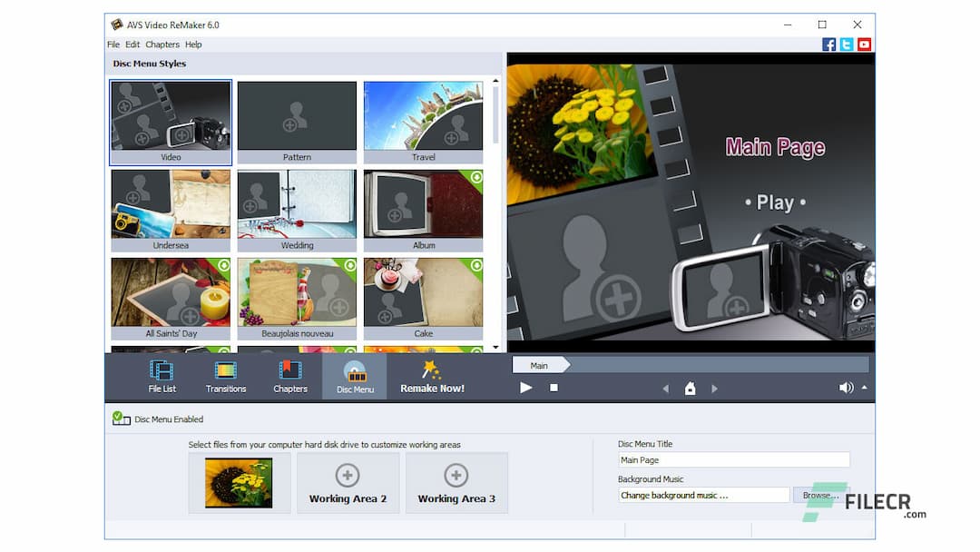980x552 pixels.
Task: Open the Chapters menu
Action: click(x=162, y=44)
